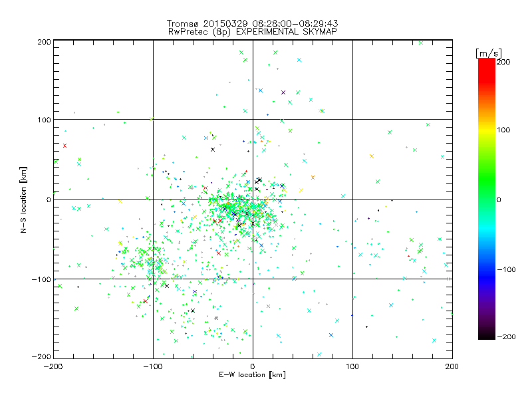Click the yellow band of the colorbar
Viewport: 532px width, 399px height.
[x=487, y=130]
